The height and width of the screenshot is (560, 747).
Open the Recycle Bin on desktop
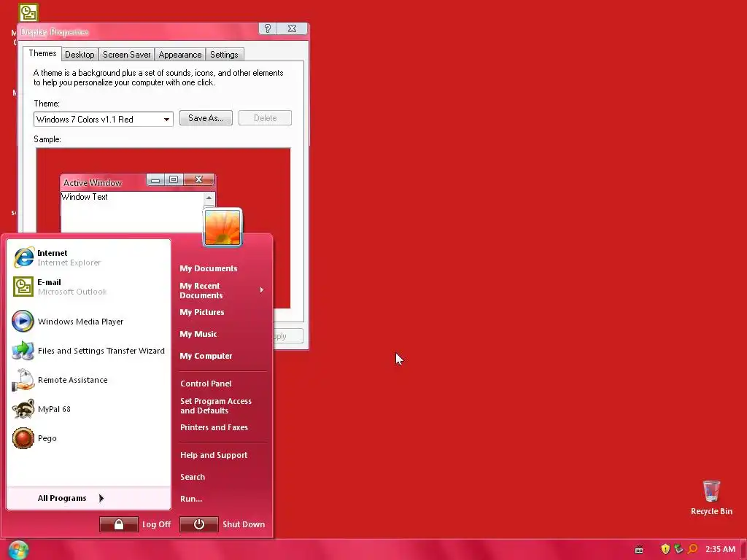711,497
